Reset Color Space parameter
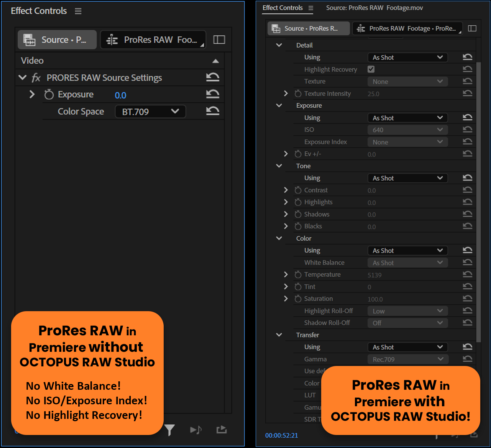Image resolution: width=491 pixels, height=448 pixels. pyautogui.click(x=213, y=111)
